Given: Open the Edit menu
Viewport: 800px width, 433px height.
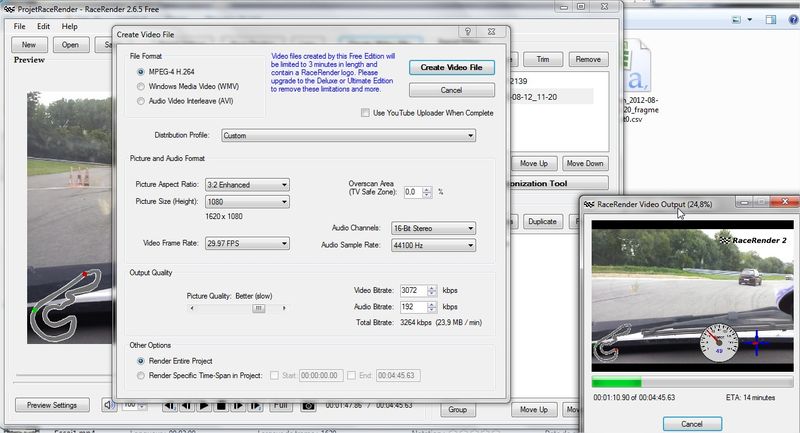Looking at the screenshot, I should [44, 25].
